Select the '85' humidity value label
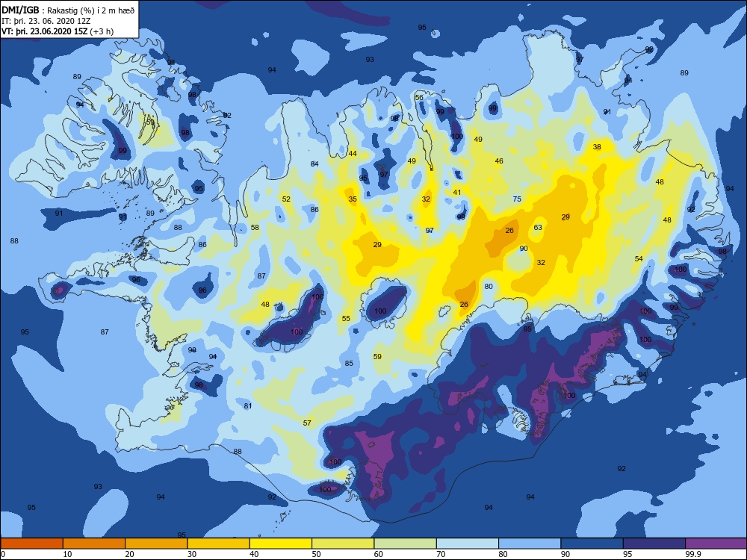 coord(349,364)
